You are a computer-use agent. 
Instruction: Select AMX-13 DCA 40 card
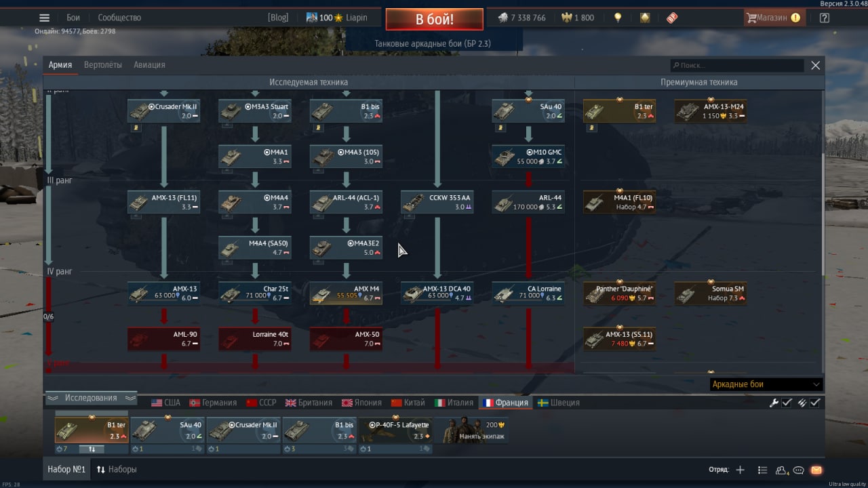[437, 293]
